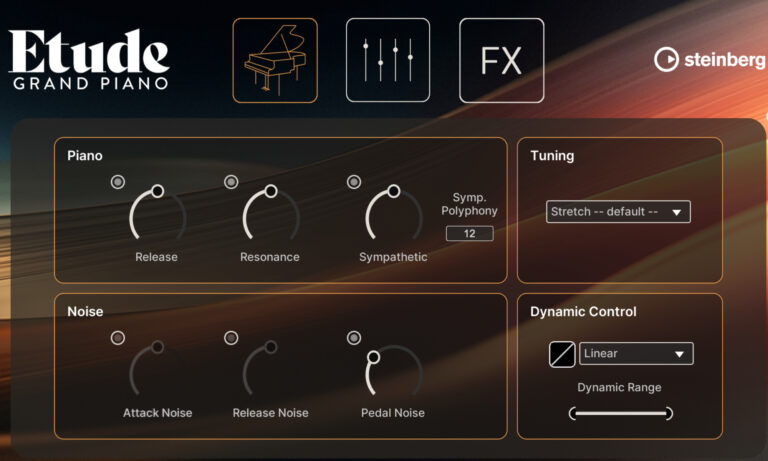Toggle the Release on/off button

(x=118, y=182)
